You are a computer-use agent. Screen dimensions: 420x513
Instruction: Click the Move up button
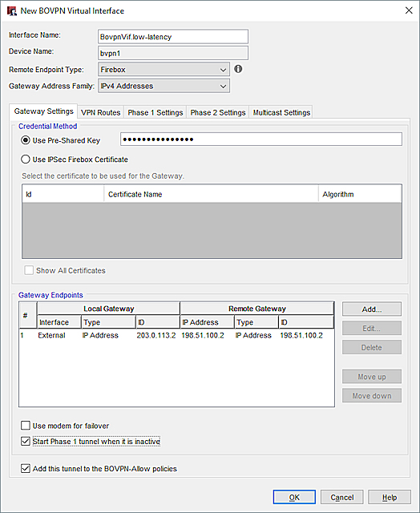pos(372,377)
